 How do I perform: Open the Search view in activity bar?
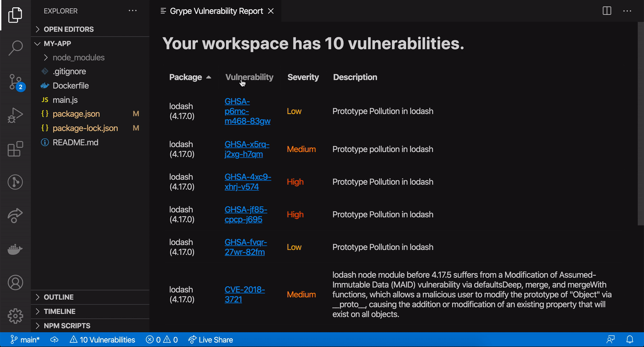point(15,47)
